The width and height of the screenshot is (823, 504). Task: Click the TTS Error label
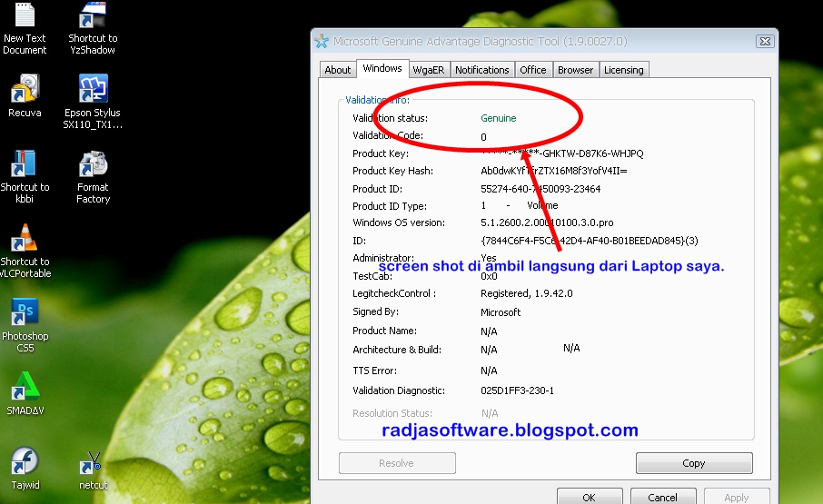(x=375, y=371)
